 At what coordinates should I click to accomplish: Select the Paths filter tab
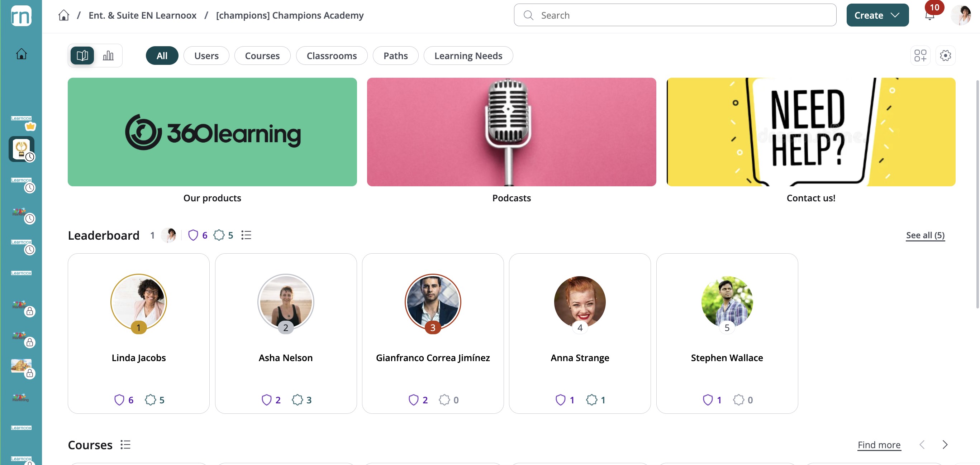tap(395, 56)
